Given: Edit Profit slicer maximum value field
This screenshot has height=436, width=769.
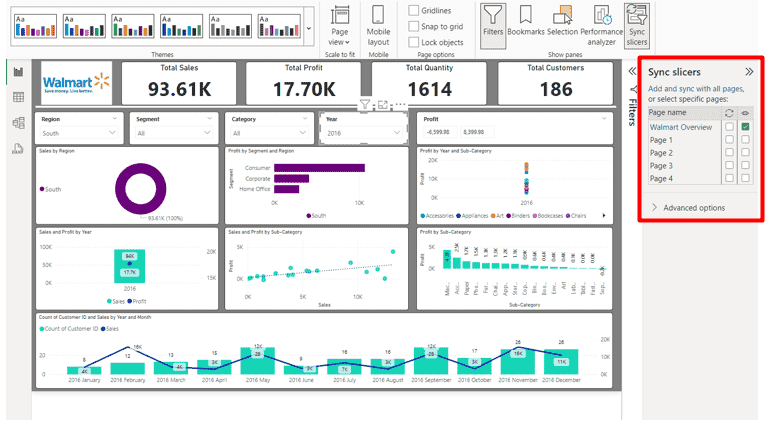Looking at the screenshot, I should tap(477, 132).
